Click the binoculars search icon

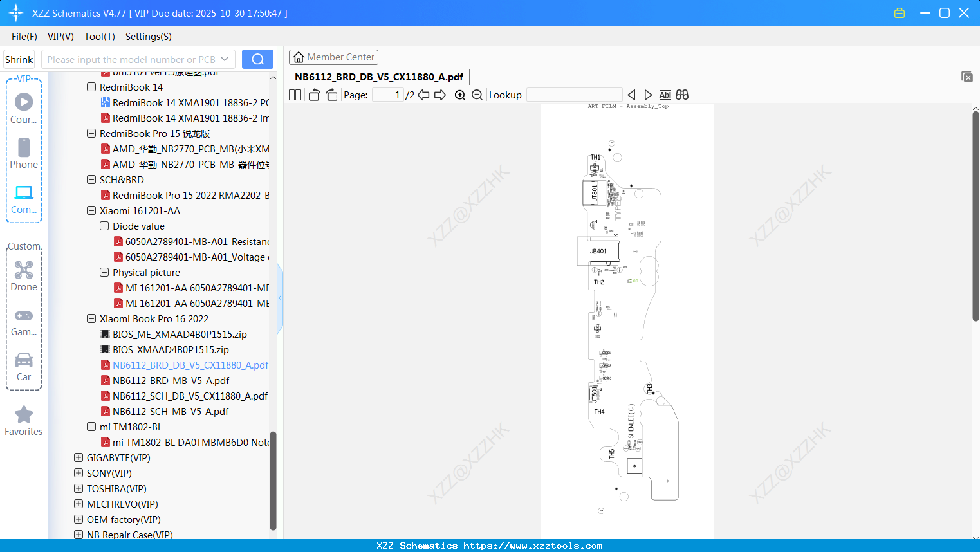(x=682, y=95)
